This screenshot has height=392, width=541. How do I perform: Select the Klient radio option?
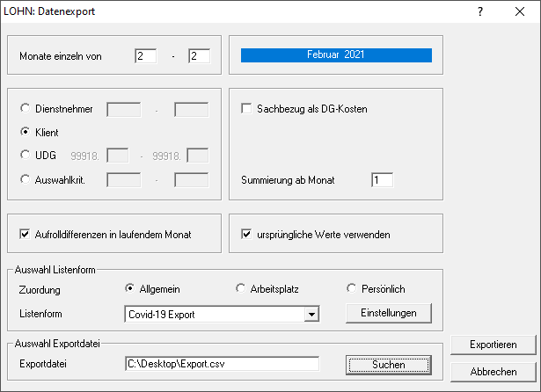click(25, 132)
